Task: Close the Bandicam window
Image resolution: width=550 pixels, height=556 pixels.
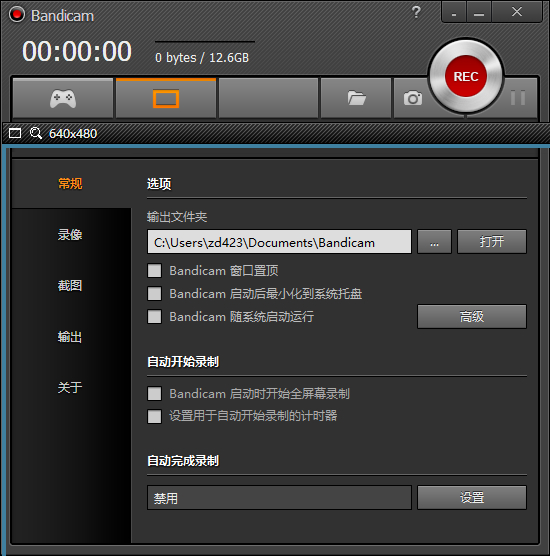Action: (517, 12)
